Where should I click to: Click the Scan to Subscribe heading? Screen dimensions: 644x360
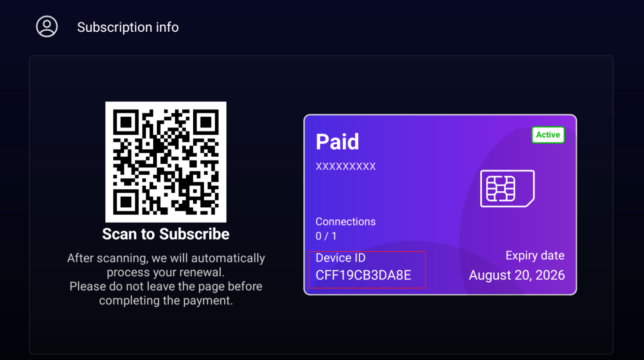(x=166, y=234)
